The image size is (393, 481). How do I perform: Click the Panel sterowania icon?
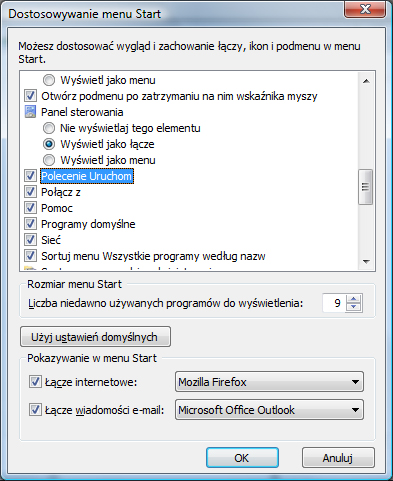coord(30,112)
